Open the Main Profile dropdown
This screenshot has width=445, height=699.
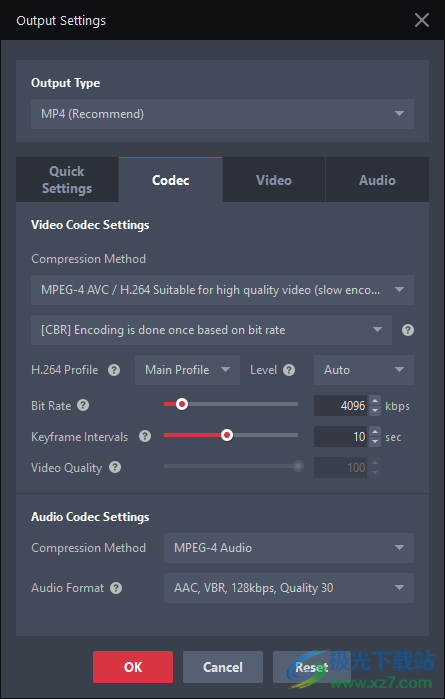pos(187,370)
